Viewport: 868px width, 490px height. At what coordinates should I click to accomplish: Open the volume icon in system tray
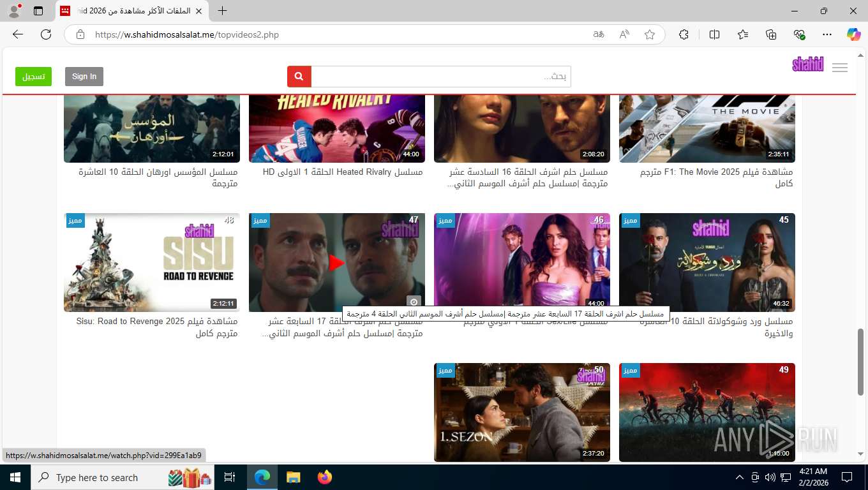770,477
